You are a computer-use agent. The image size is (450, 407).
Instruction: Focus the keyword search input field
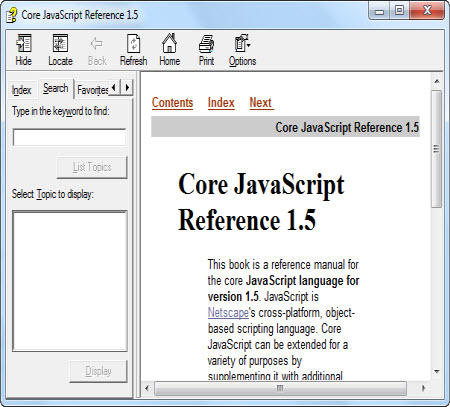click(x=69, y=137)
